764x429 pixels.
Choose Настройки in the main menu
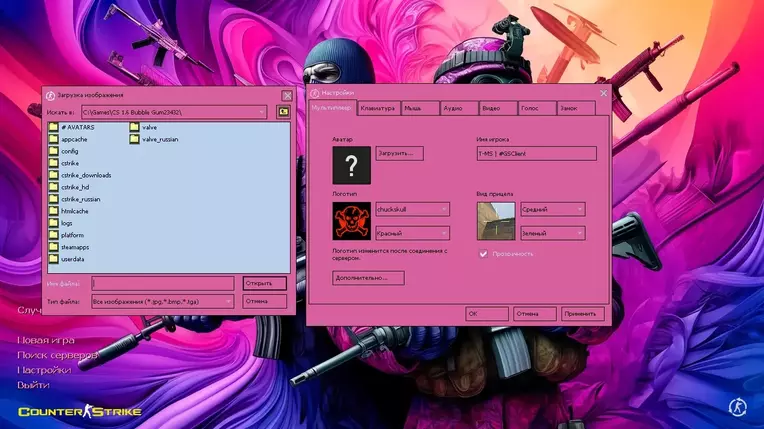coord(44,370)
